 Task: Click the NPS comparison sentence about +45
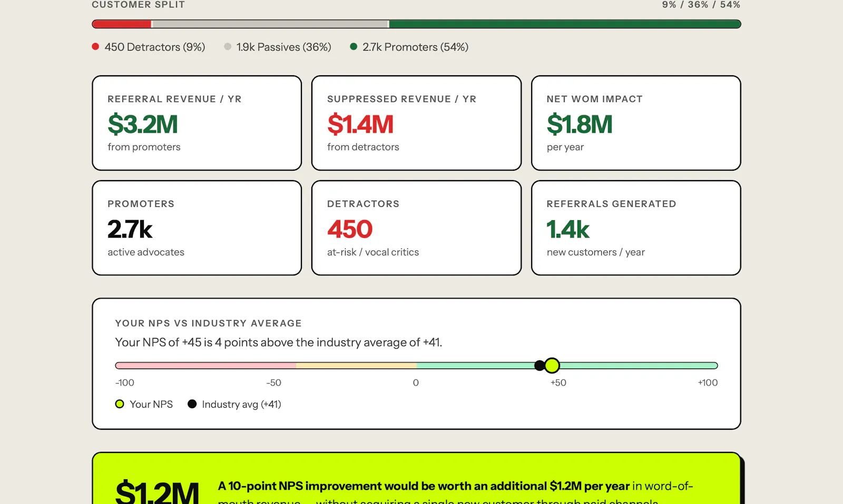tap(279, 342)
